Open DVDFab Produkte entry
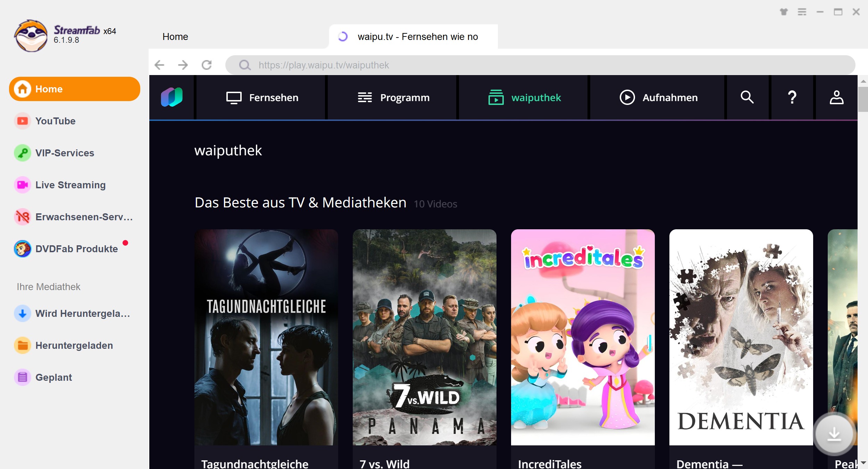Viewport: 868px width, 469px height. point(75,249)
